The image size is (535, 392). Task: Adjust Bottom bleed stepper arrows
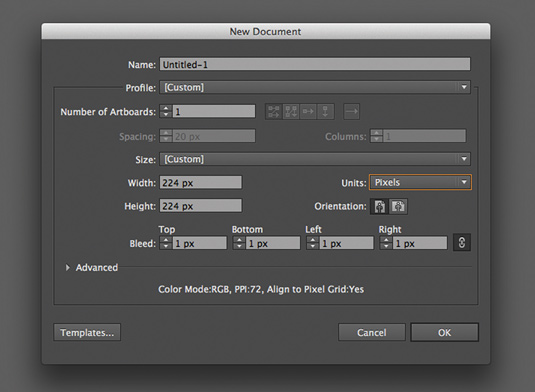239,243
